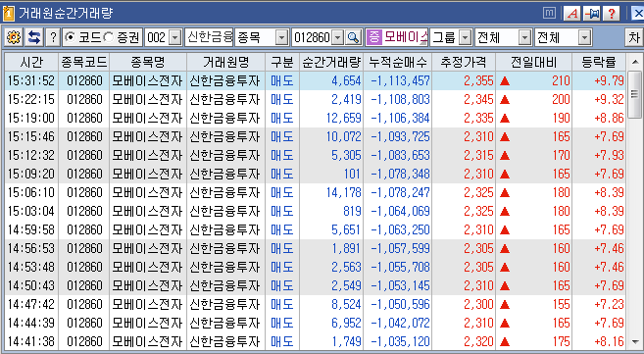Click volume value 2,563

point(346,267)
